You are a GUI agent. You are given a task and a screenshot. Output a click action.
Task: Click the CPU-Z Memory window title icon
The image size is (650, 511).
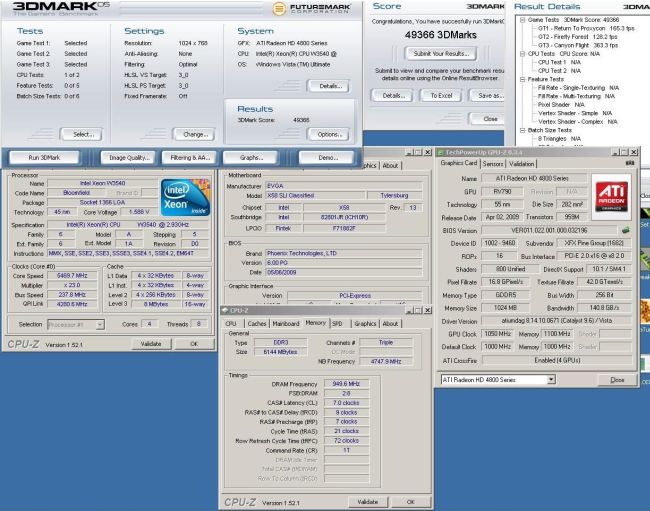tap(225, 310)
